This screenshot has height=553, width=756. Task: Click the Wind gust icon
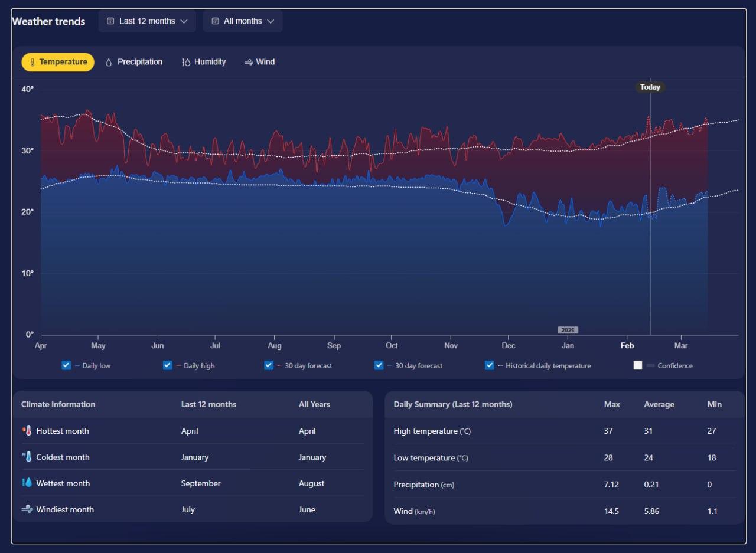click(x=249, y=62)
